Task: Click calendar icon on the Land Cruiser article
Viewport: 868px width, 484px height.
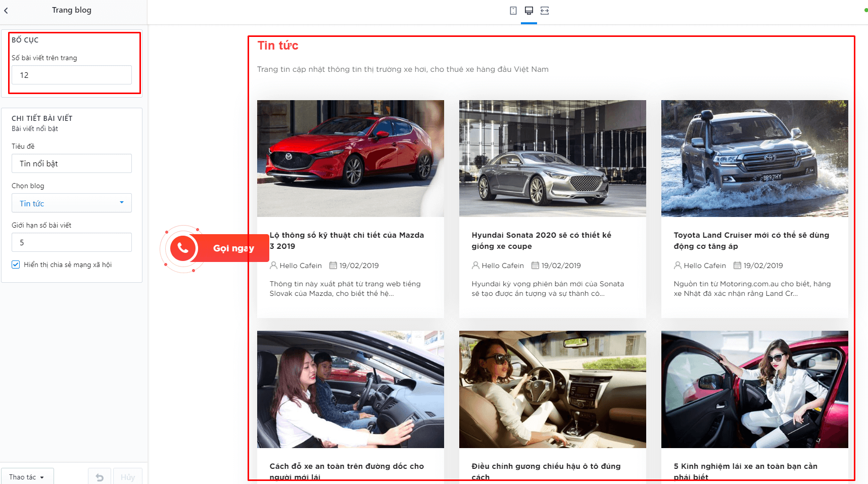Action: (x=737, y=266)
